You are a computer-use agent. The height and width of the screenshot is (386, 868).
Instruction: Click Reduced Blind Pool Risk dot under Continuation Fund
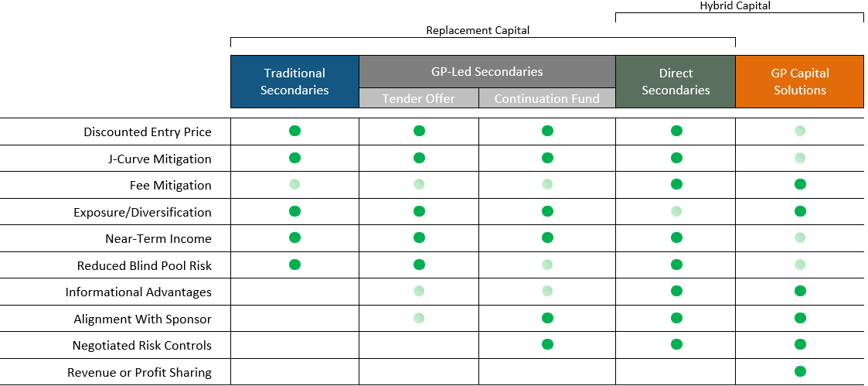tap(547, 265)
